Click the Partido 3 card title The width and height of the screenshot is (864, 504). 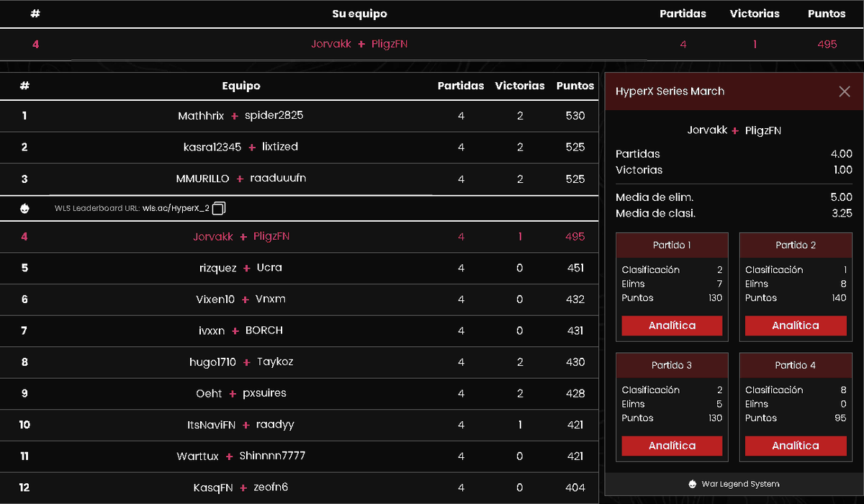point(672,365)
